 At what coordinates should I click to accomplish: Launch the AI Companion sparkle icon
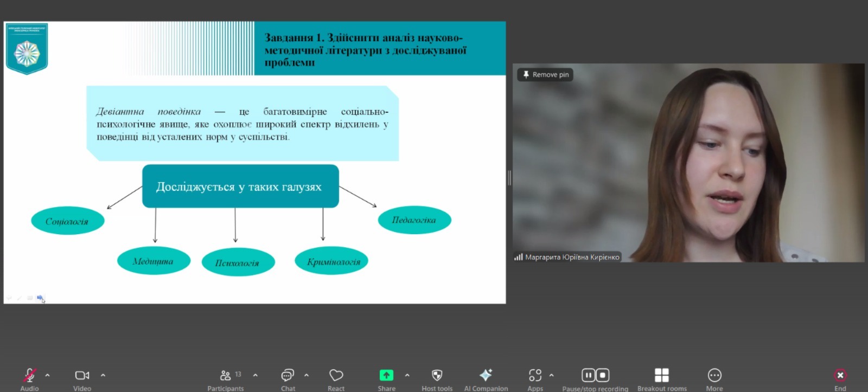click(x=486, y=375)
